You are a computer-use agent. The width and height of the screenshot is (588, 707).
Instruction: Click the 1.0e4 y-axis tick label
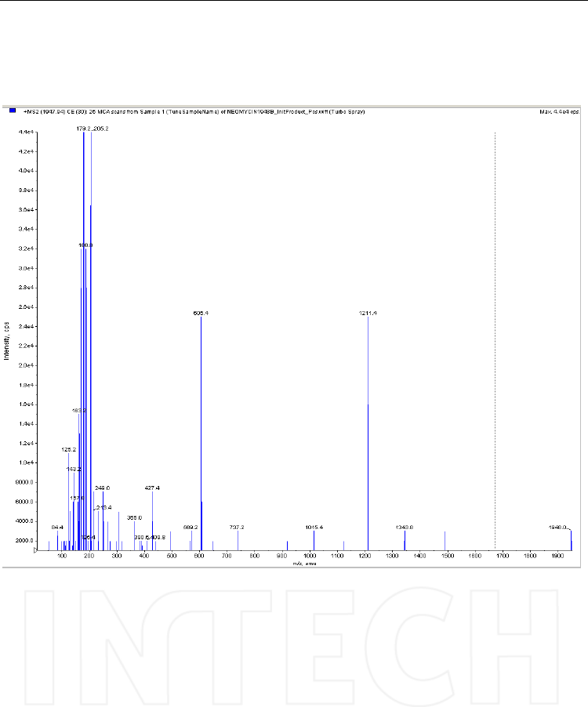25,462
